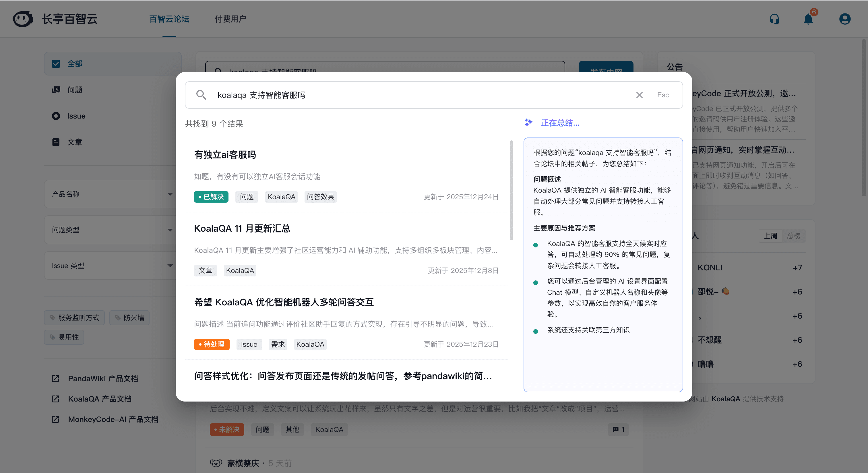Expand the Issue 类型 dropdown
Image resolution: width=868 pixels, height=473 pixels.
point(170,265)
